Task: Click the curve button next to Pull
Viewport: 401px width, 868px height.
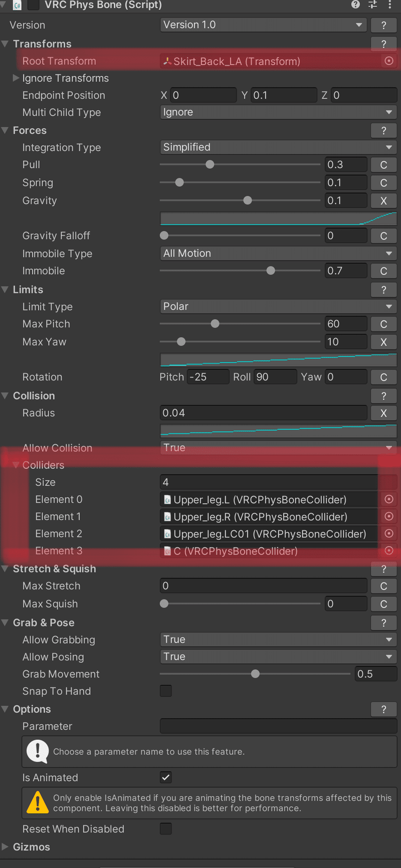Action: pos(384,165)
